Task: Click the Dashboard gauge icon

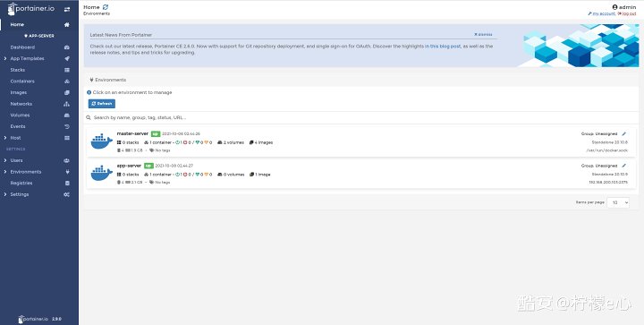Action: 66,47
